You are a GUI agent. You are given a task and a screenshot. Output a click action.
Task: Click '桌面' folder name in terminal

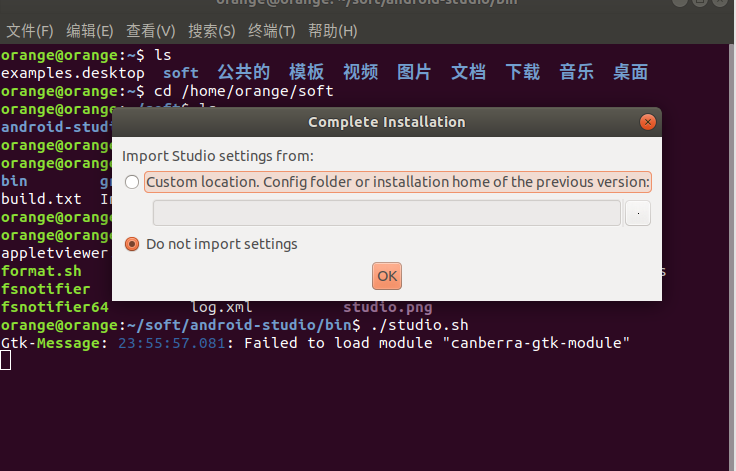(x=630, y=72)
